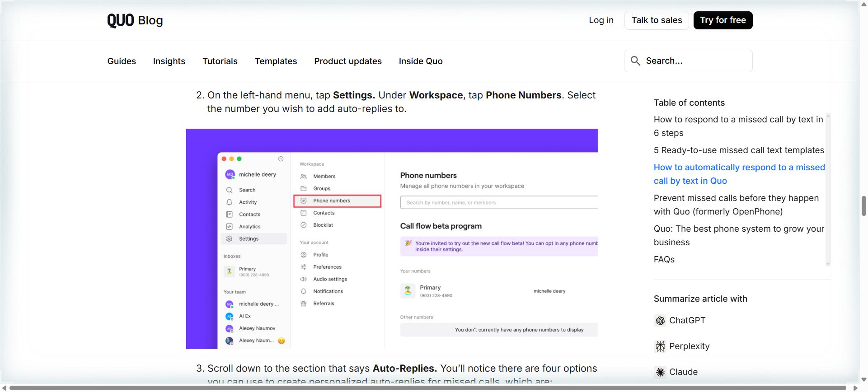Click the Phone numbers settings screenshot image

(392, 239)
